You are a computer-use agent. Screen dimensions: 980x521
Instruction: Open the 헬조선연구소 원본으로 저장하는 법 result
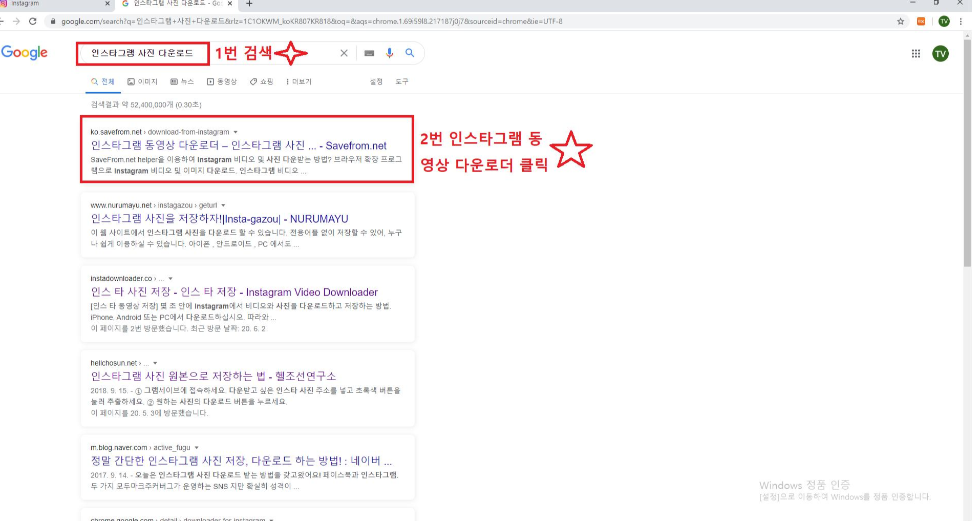214,377
